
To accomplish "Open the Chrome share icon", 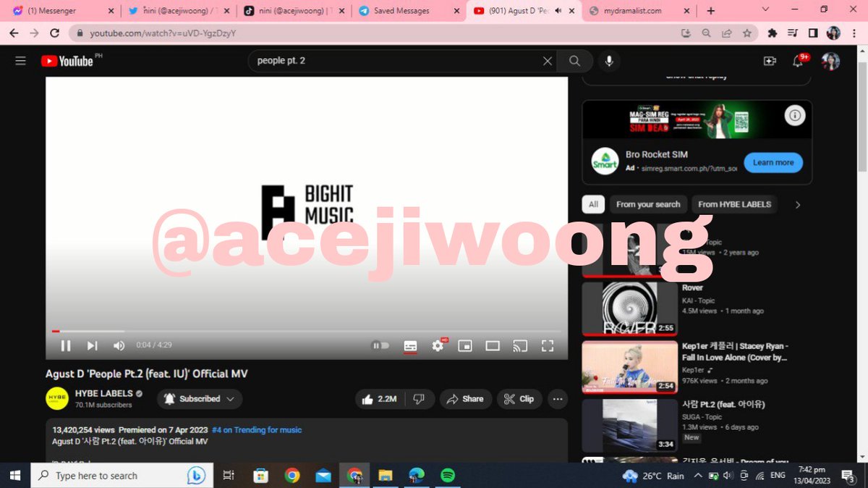I will pyautogui.click(x=726, y=33).
